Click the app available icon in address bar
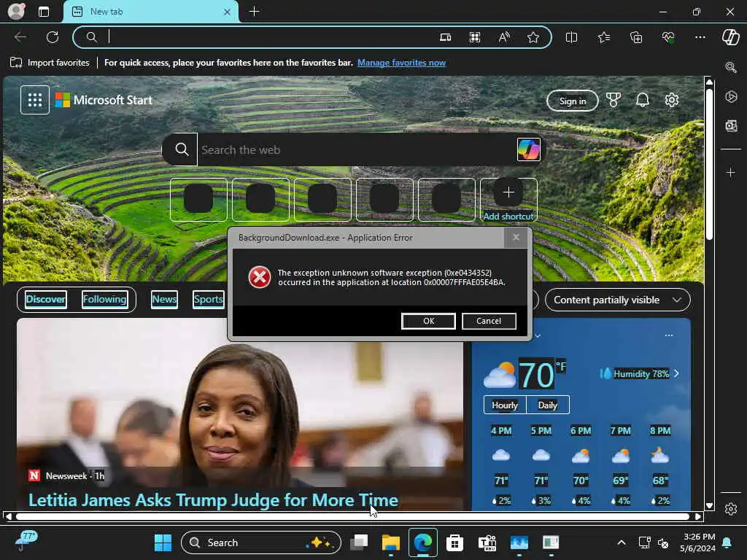 point(446,37)
